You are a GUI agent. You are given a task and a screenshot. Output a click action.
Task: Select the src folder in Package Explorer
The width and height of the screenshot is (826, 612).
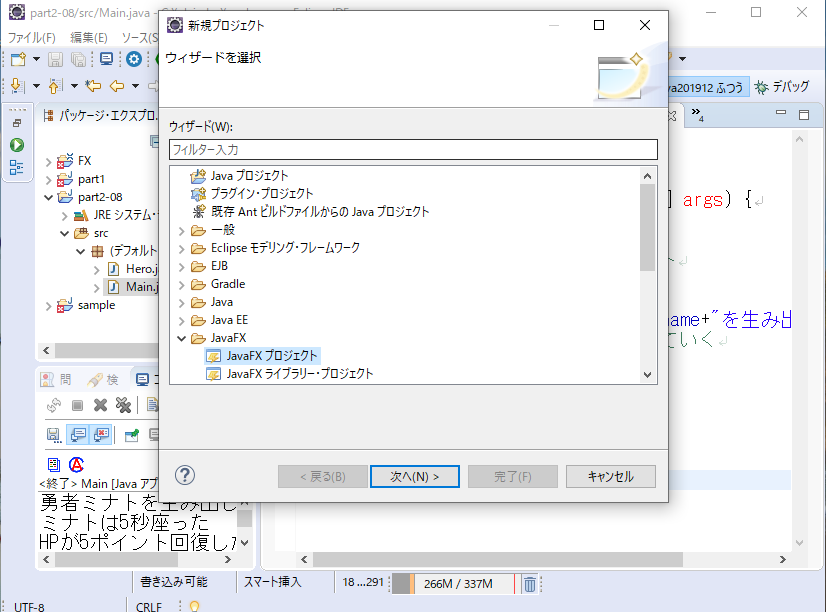pos(91,233)
